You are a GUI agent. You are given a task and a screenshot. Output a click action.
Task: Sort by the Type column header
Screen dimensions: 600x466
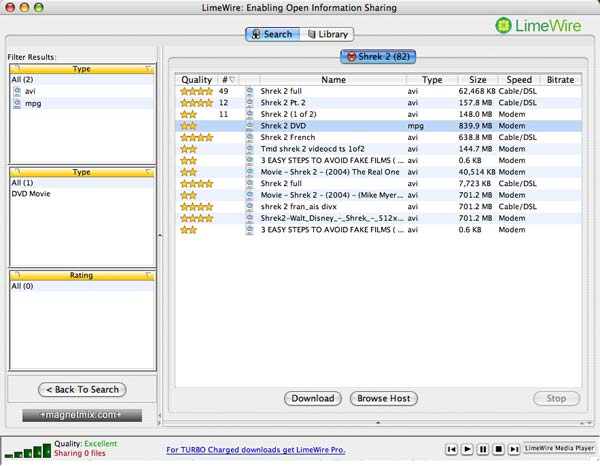(432, 80)
